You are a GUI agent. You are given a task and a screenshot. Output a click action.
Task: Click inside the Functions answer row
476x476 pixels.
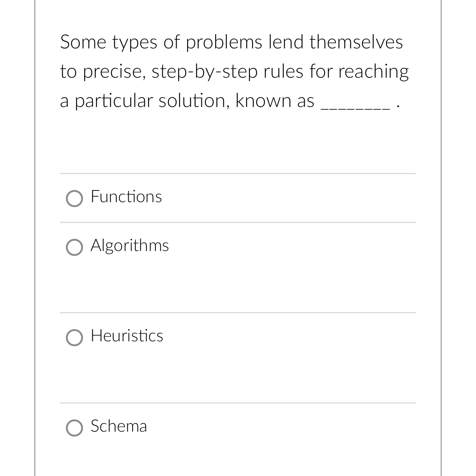coord(238,198)
